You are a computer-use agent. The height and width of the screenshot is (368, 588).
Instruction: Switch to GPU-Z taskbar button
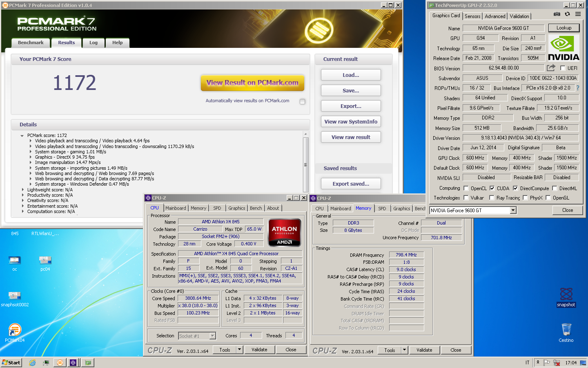(x=88, y=363)
